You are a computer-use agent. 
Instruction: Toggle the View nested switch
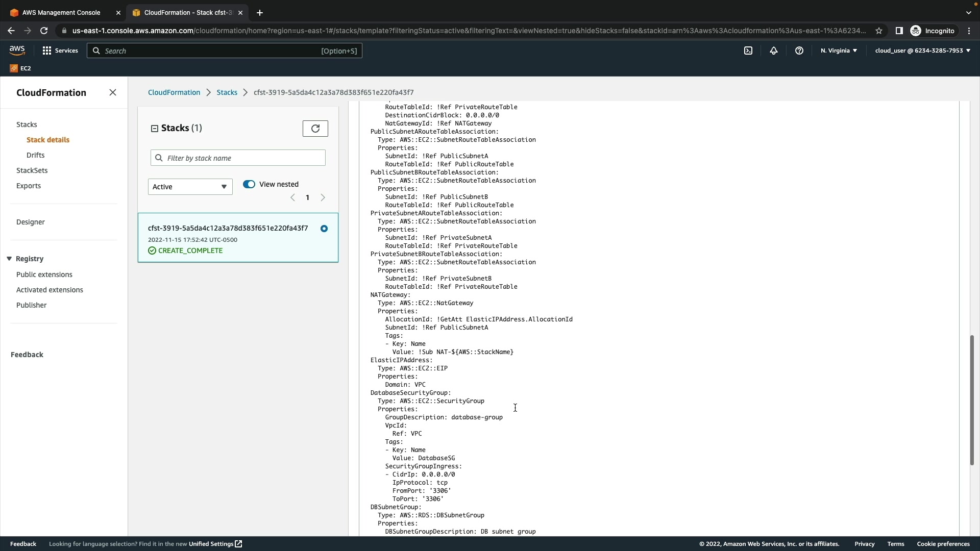249,184
